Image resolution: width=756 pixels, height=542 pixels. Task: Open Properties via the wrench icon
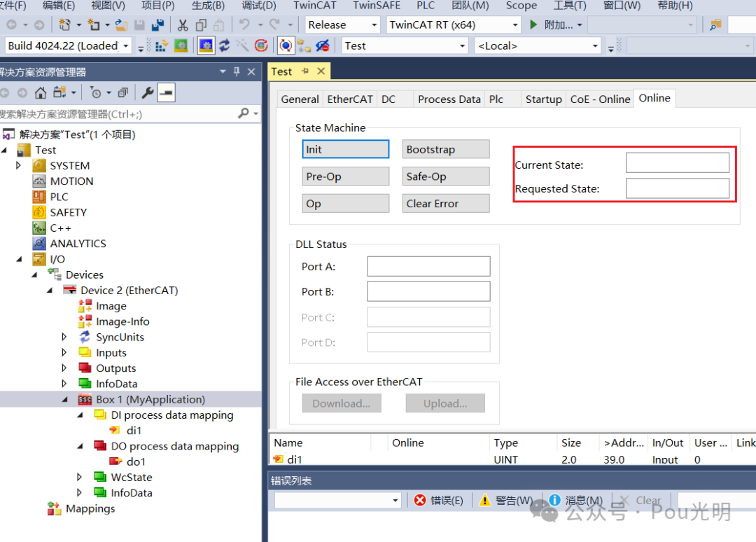[x=148, y=92]
